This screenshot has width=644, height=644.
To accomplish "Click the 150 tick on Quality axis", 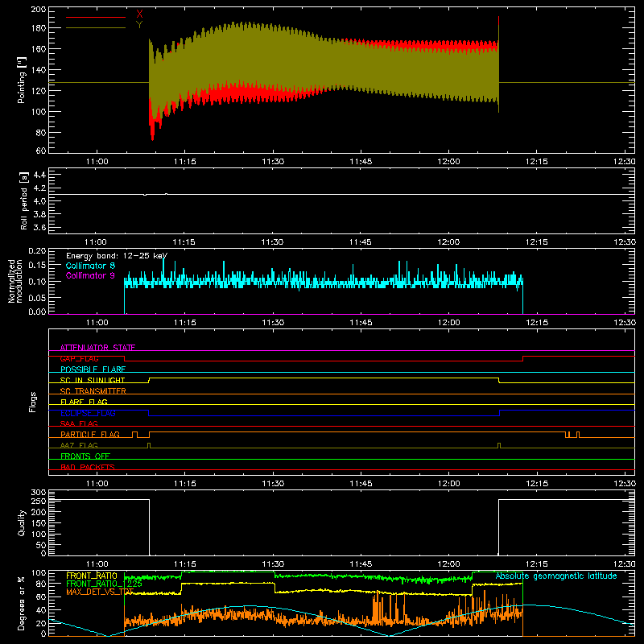I will tap(39, 523).
